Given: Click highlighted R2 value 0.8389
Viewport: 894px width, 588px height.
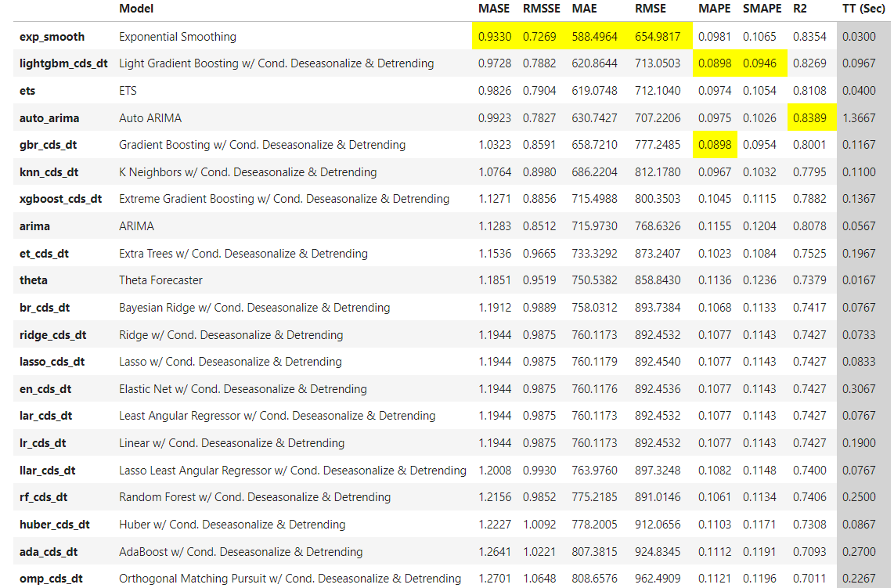Looking at the screenshot, I should click(x=809, y=118).
